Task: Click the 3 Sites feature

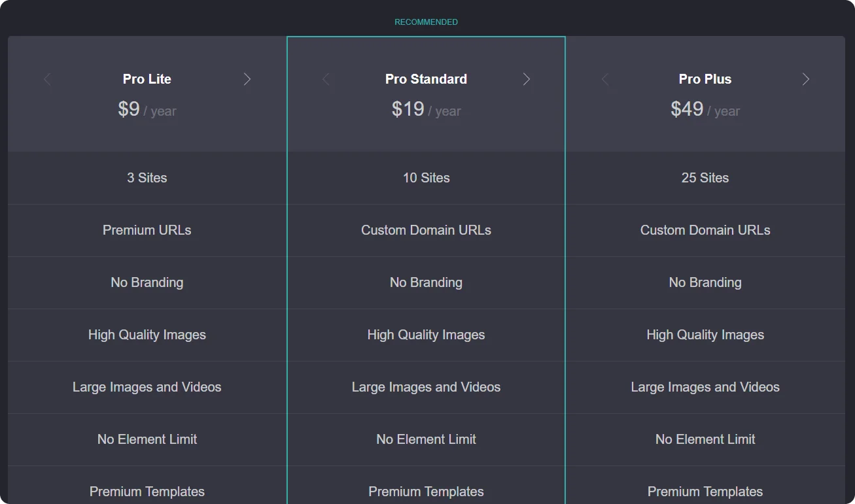Action: click(147, 178)
